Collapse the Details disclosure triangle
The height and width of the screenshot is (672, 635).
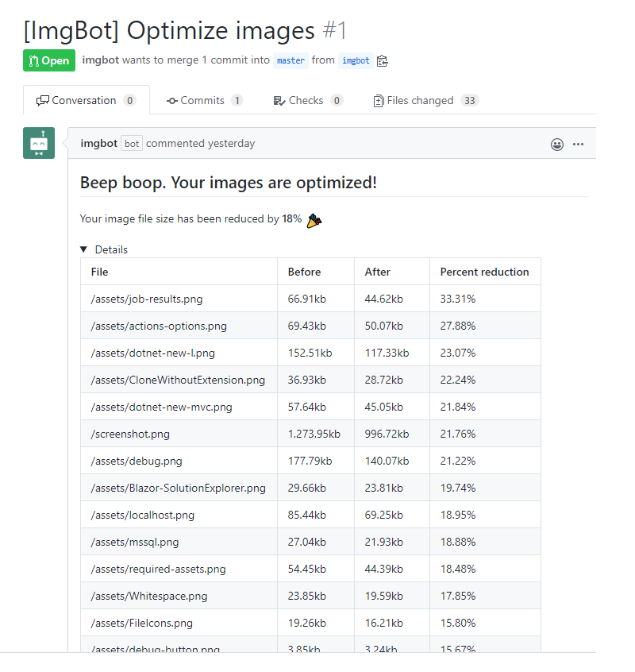click(83, 249)
